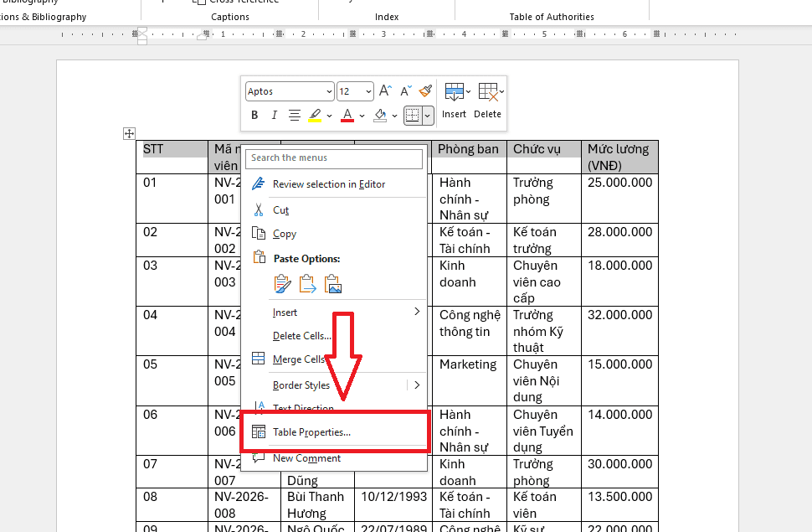
Task: Click the Captions group label
Action: pos(230,17)
